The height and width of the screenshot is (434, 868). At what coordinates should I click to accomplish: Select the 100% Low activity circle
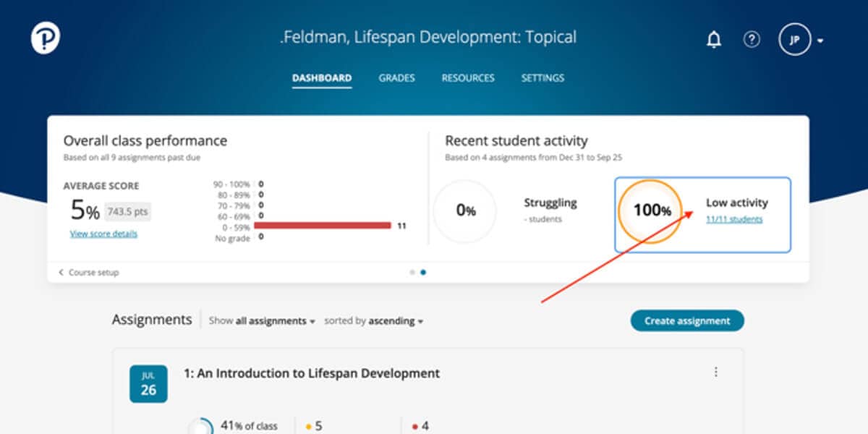(x=650, y=210)
